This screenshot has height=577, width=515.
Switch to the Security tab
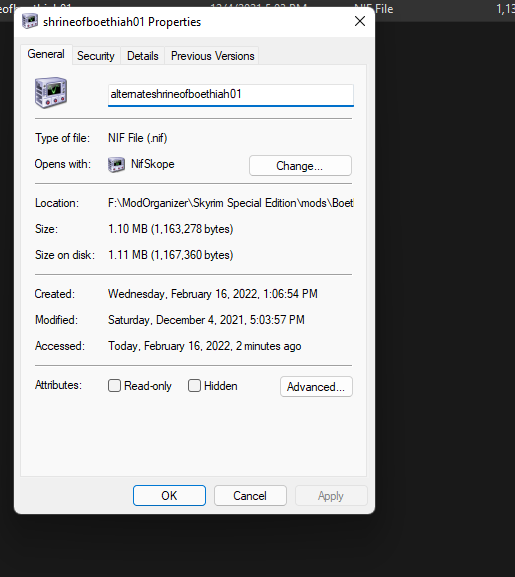(x=96, y=56)
